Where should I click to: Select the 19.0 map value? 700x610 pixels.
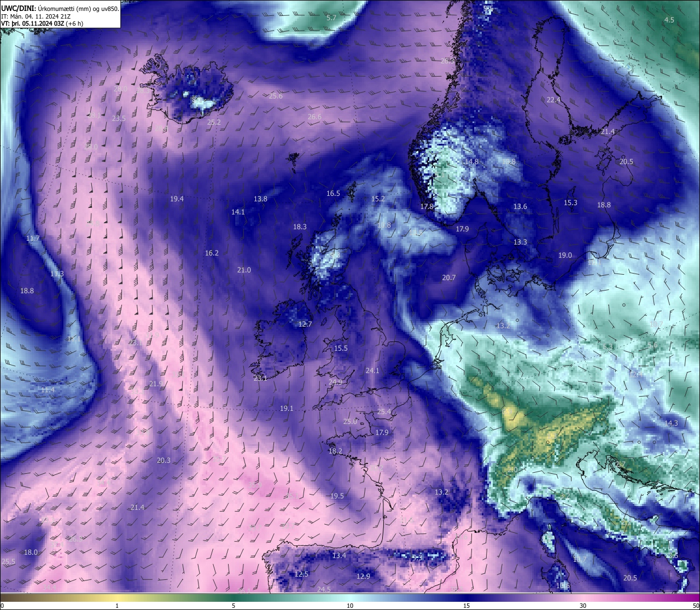click(x=565, y=255)
